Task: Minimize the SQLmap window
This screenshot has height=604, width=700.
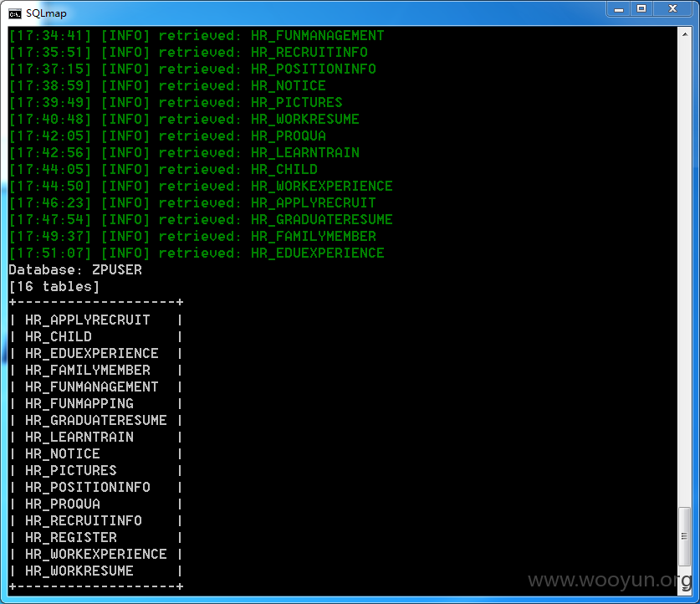Action: coord(618,9)
